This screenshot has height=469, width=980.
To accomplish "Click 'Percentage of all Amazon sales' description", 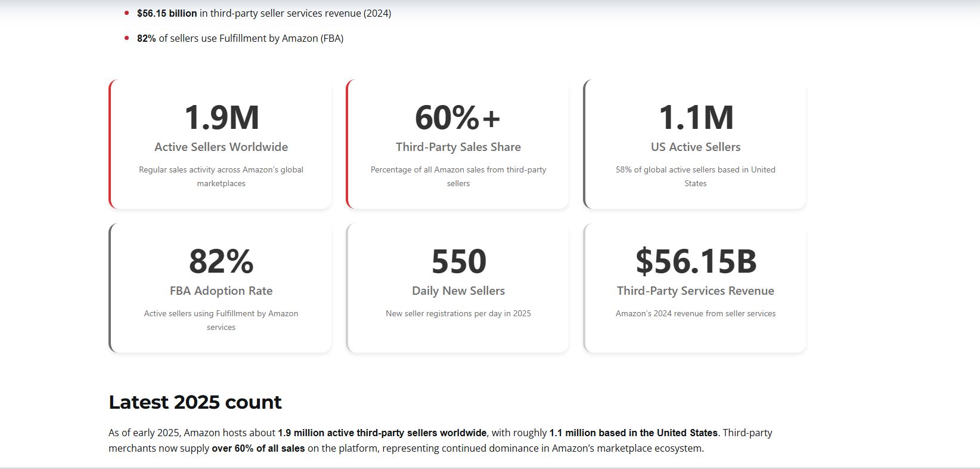I will 458,177.
